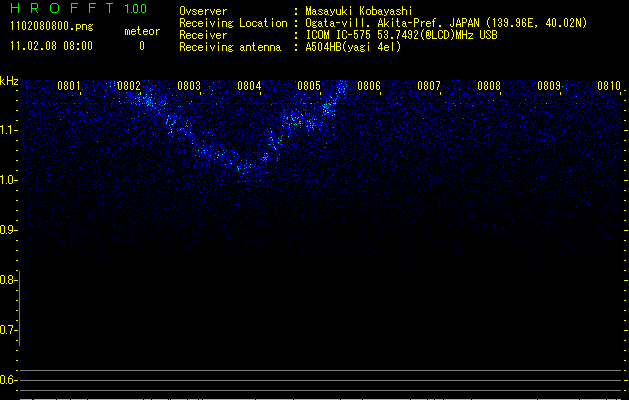Screen dimensions: 629x400
Task: Click the meteor count label
Action: pos(142,31)
